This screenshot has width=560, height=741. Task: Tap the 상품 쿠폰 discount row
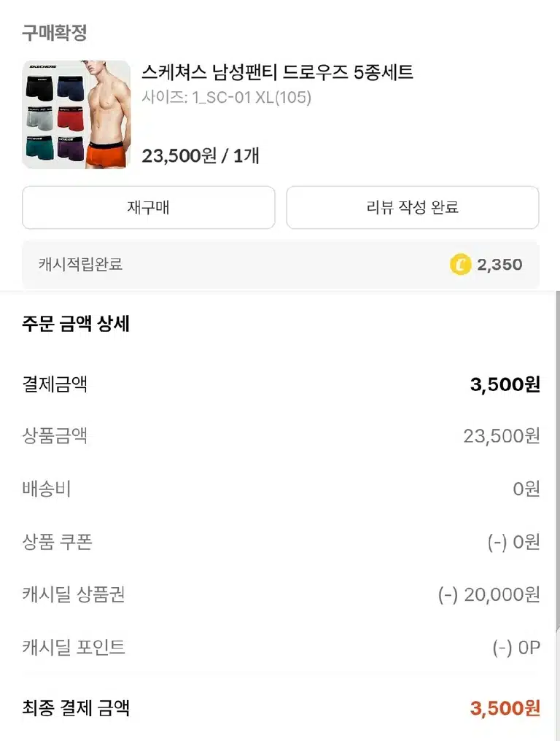(281, 542)
